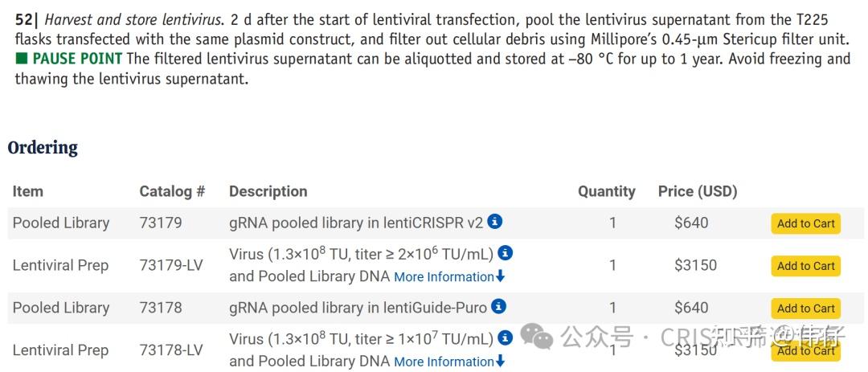The width and height of the screenshot is (868, 372).
Task: Open More Information link for 73179-LV
Action: [444, 276]
